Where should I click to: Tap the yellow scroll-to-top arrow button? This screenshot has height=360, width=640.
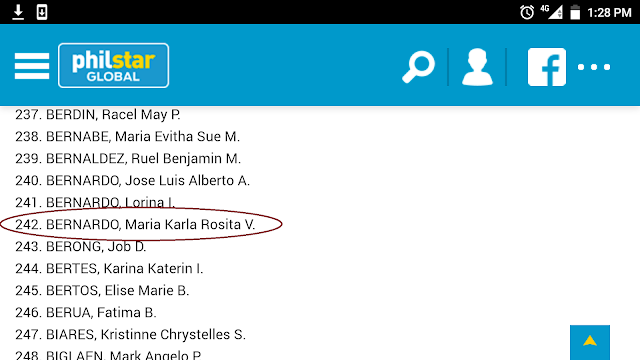coord(590,342)
